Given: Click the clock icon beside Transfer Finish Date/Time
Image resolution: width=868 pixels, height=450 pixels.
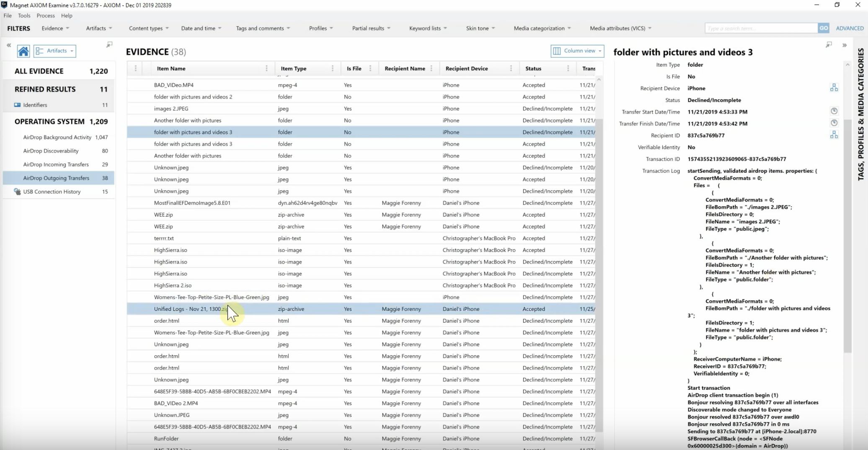Looking at the screenshot, I should 834,123.
